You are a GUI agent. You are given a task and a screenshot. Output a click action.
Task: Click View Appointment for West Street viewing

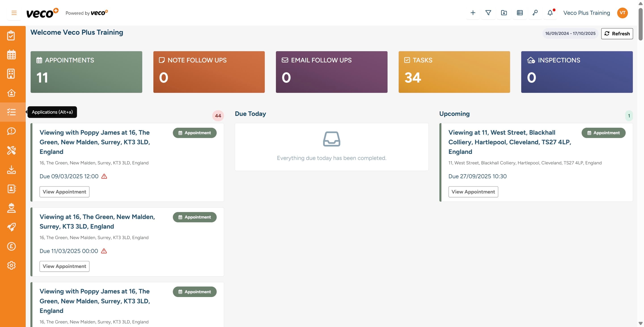coord(473,192)
